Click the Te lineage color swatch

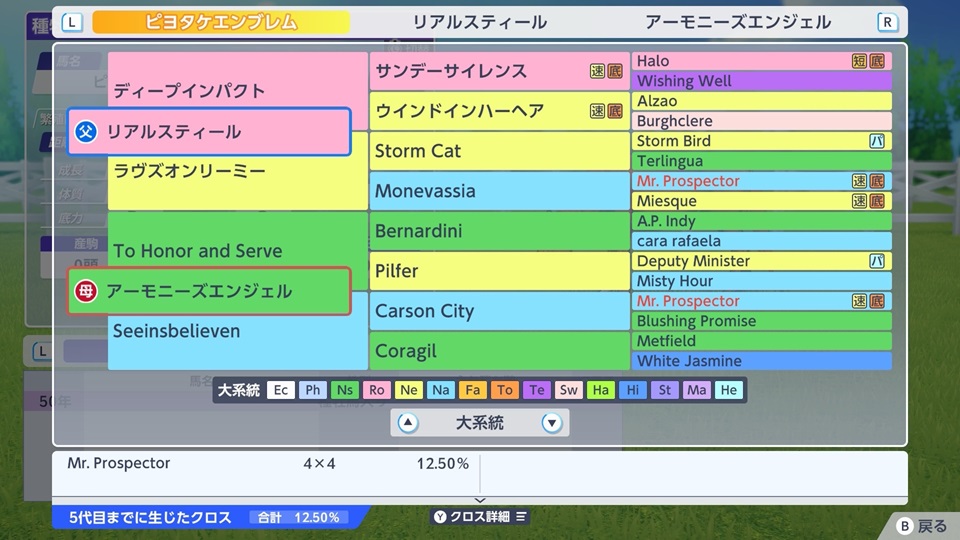[x=536, y=390]
